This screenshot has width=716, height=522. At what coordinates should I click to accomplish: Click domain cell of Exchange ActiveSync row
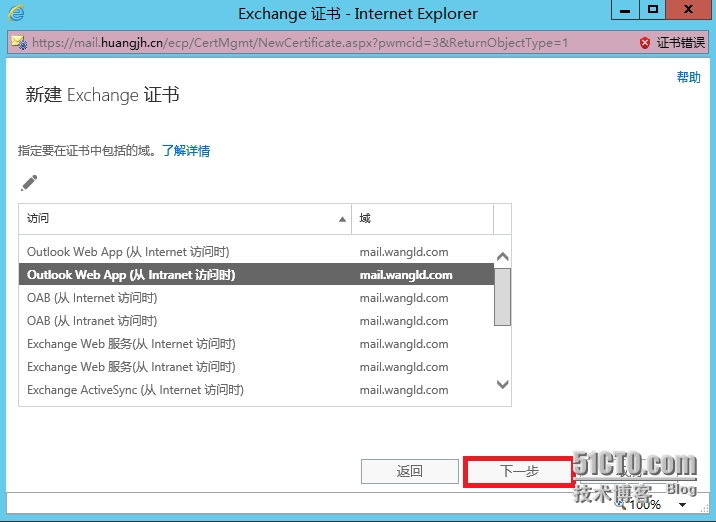[x=404, y=390]
